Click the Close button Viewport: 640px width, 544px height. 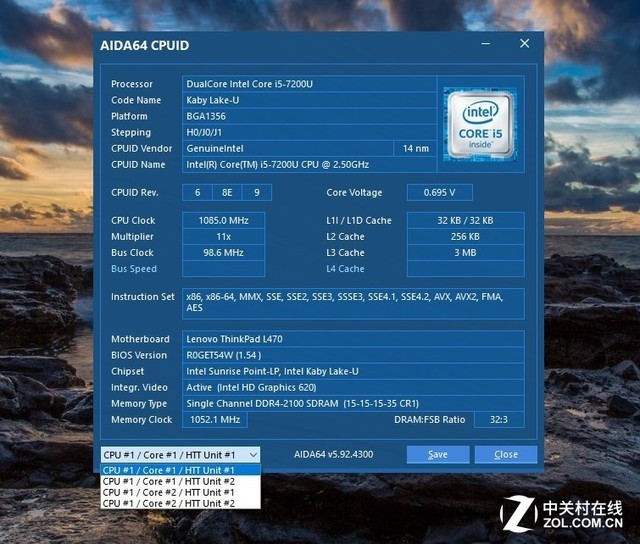point(506,454)
